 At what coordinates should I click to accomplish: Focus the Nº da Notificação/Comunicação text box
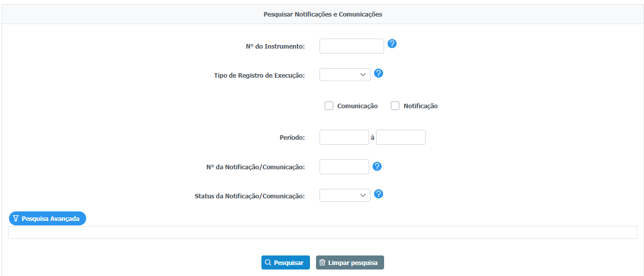point(344,167)
